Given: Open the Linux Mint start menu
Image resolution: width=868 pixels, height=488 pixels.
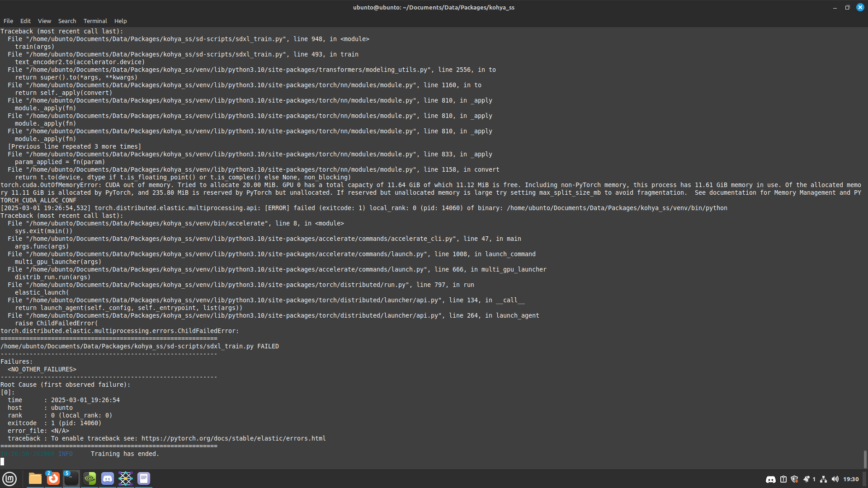Looking at the screenshot, I should 9,479.
